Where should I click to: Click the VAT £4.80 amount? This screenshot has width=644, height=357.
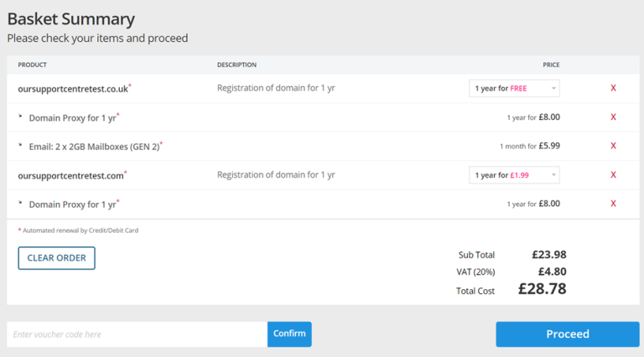point(553,272)
